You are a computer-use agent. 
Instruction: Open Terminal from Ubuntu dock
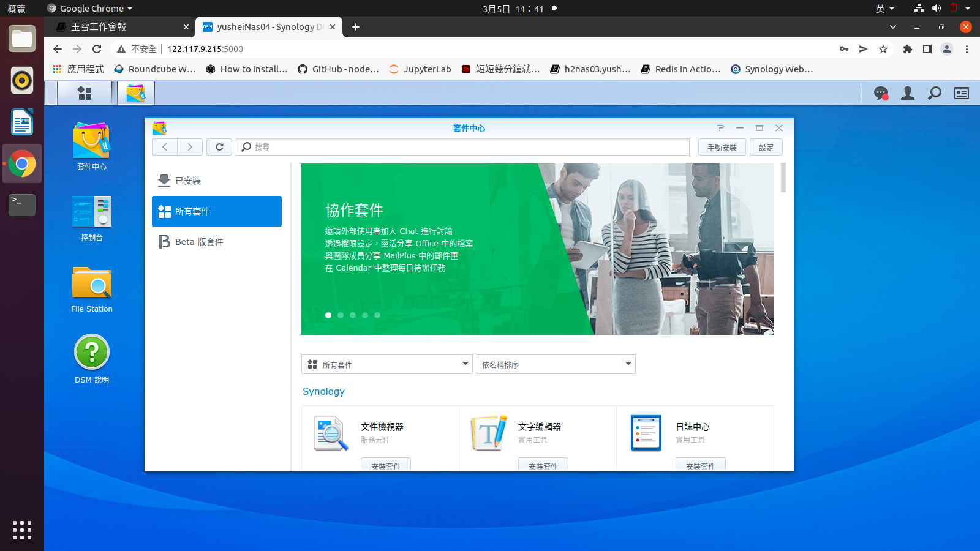click(x=22, y=205)
